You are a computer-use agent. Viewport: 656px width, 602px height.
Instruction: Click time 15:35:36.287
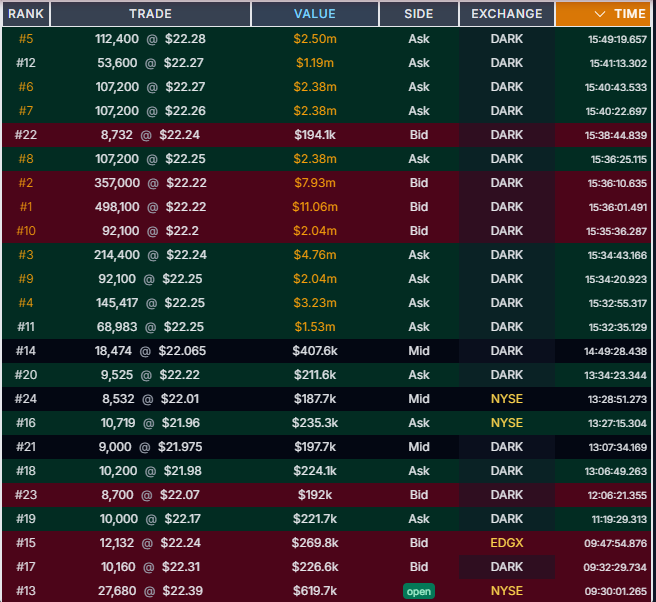[616, 231]
